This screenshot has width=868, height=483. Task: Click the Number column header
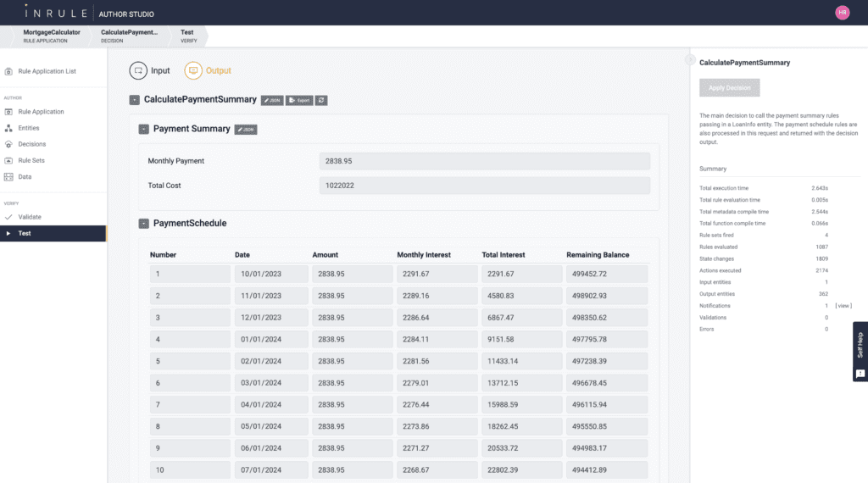tap(163, 255)
